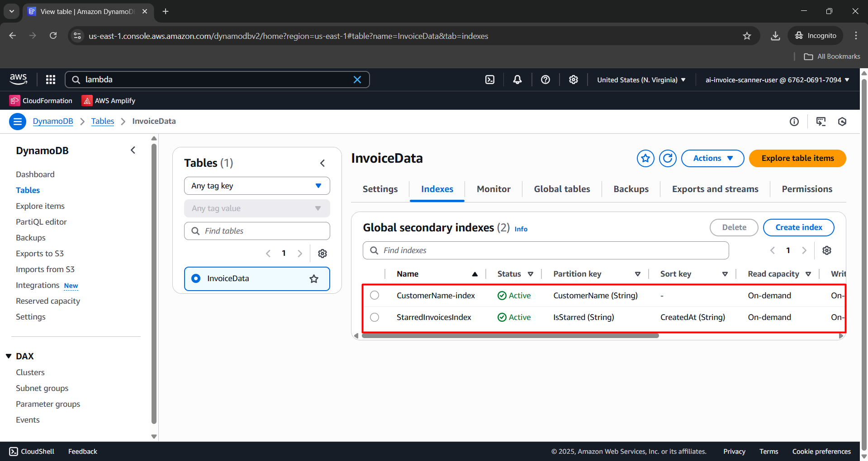Viewport: 868px width, 461px height.
Task: Open AWS support help icon
Action: coord(545,80)
